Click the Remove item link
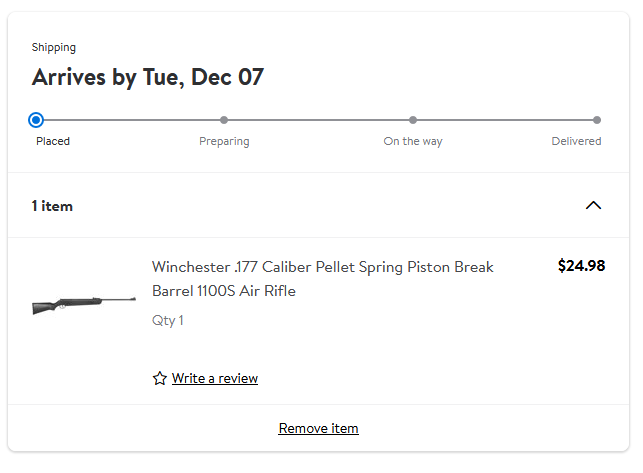 click(x=318, y=428)
